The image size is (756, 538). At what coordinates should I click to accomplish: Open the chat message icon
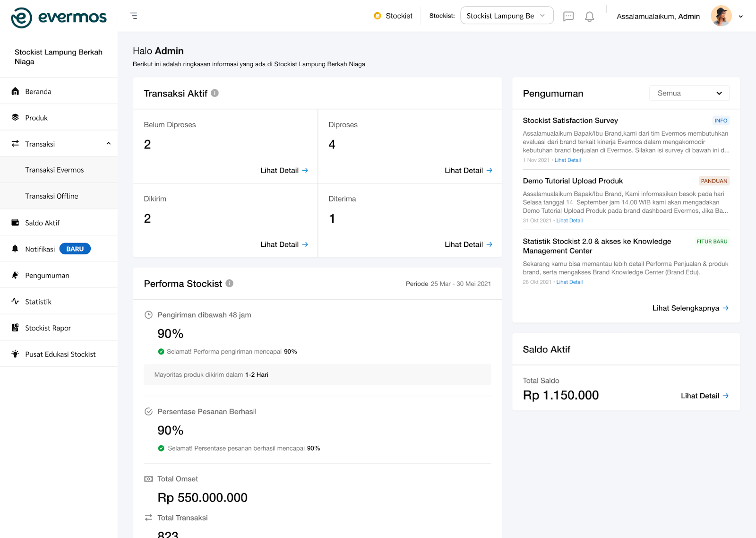point(568,16)
